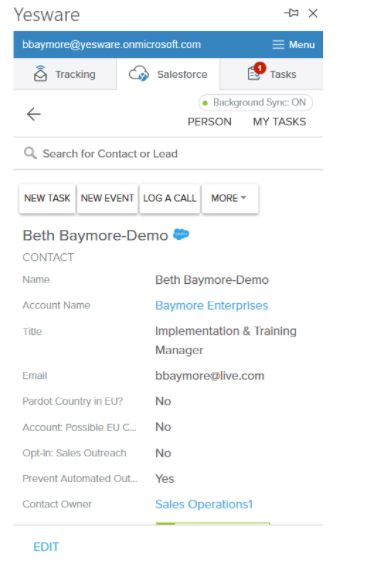Open Baymore Enterprises account link
Image resolution: width=378 pixels, height=577 pixels.
pos(212,305)
